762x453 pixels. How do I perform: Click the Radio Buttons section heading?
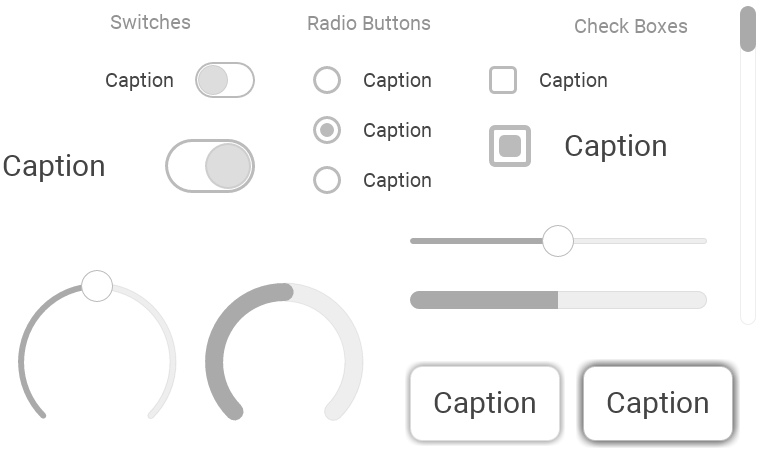point(369,23)
